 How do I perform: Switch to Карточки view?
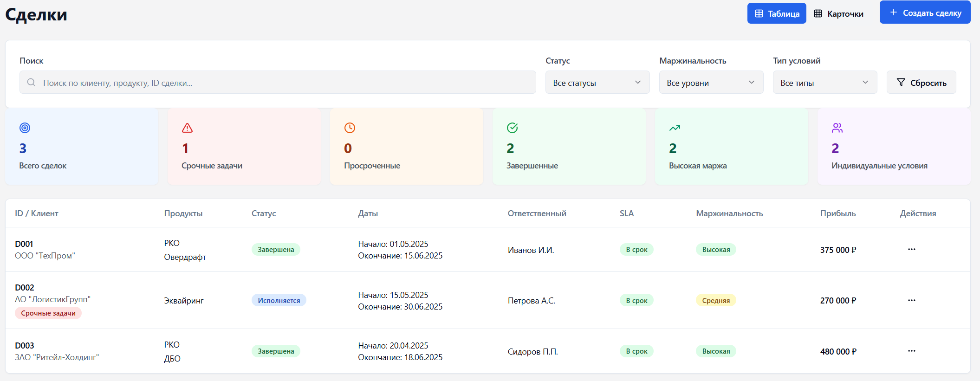pyautogui.click(x=839, y=13)
